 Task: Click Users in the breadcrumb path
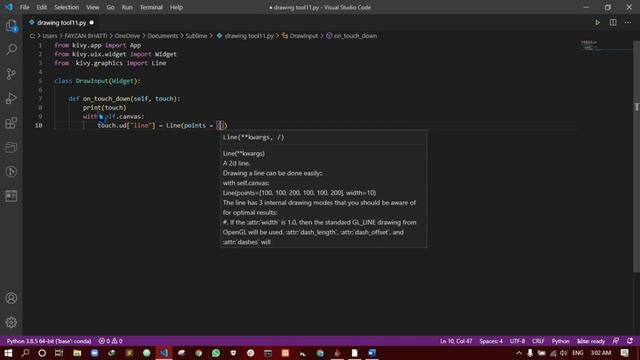coord(50,36)
